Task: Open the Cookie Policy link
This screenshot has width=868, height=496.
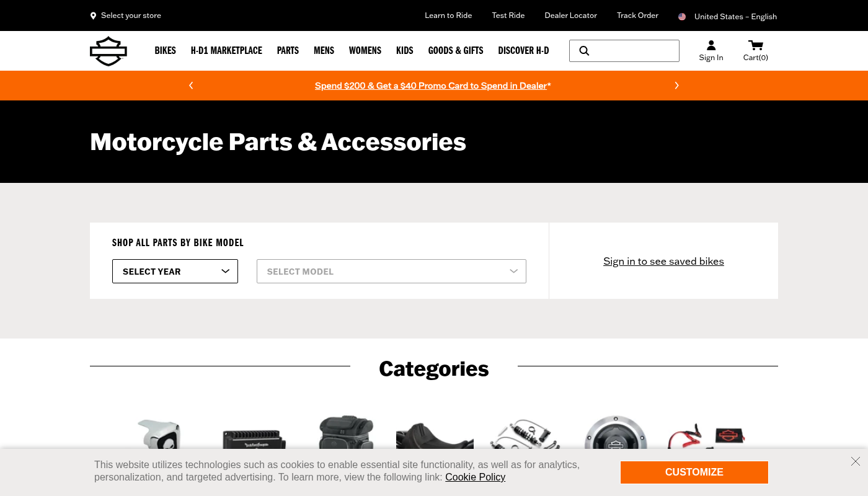Action: 475,477
